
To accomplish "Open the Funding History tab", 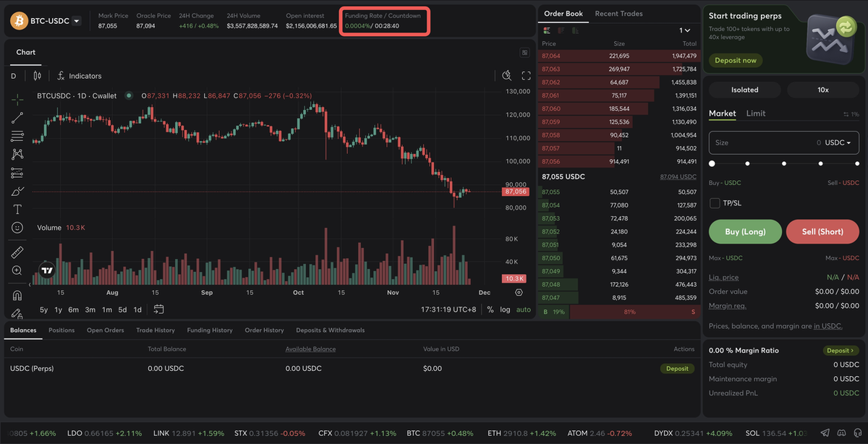I will point(210,330).
